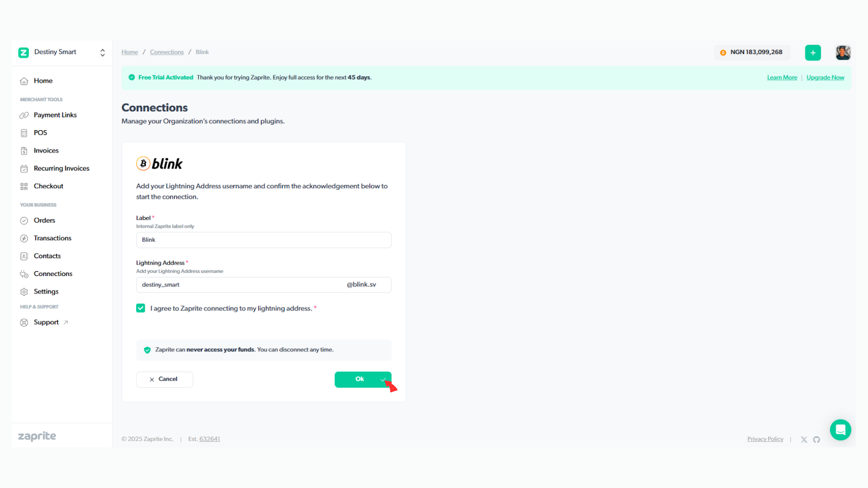Click the NGN 183,099,268 balance indicator
This screenshot has height=488, width=868.
click(x=751, y=53)
